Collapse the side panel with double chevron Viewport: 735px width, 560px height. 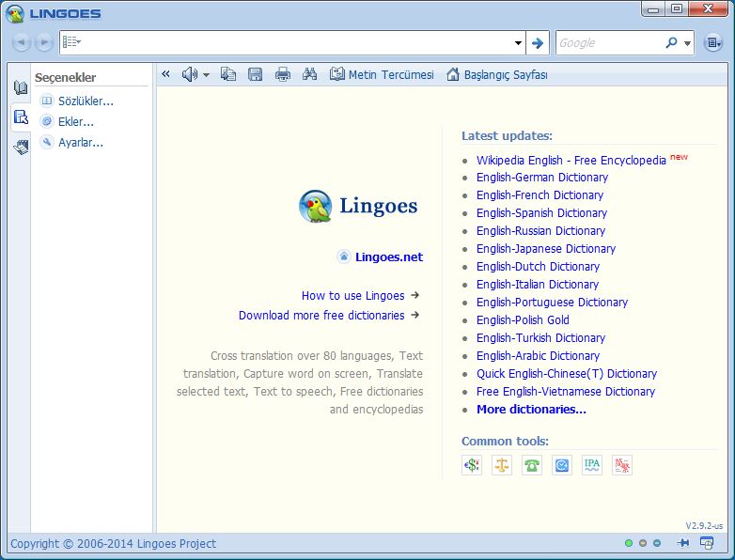point(165,74)
